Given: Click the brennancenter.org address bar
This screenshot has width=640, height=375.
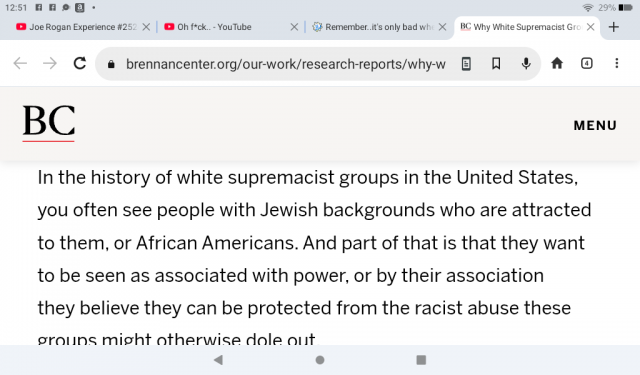Looking at the screenshot, I should click(286, 64).
